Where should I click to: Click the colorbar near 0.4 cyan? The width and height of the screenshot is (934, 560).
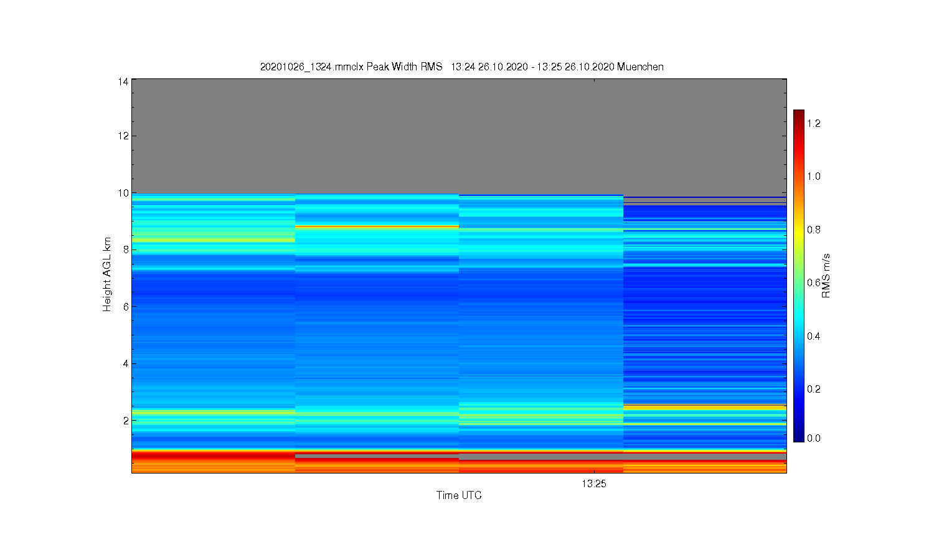[798, 336]
